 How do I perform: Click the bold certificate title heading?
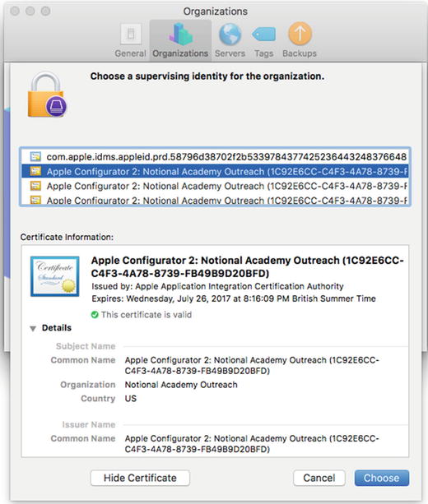(247, 266)
